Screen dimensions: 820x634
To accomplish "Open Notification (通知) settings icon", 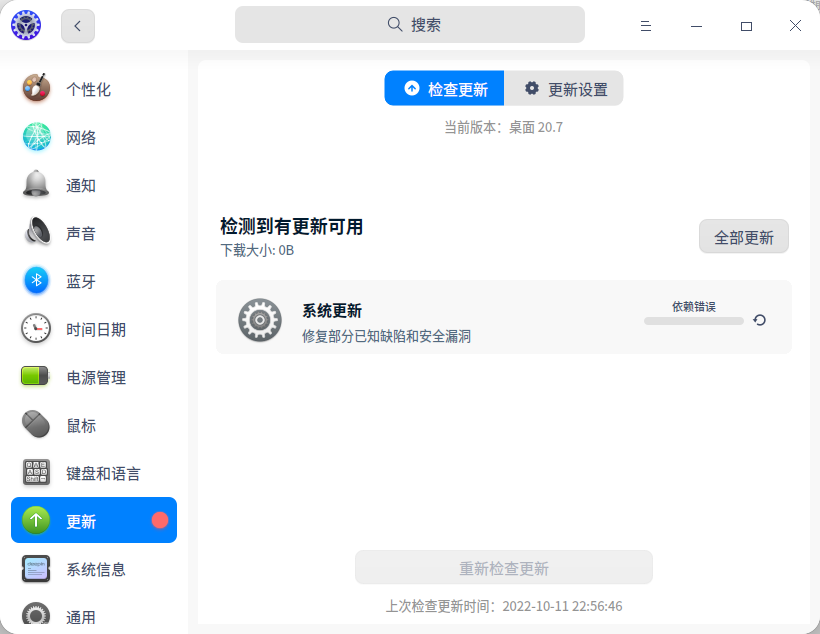I will 35,184.
